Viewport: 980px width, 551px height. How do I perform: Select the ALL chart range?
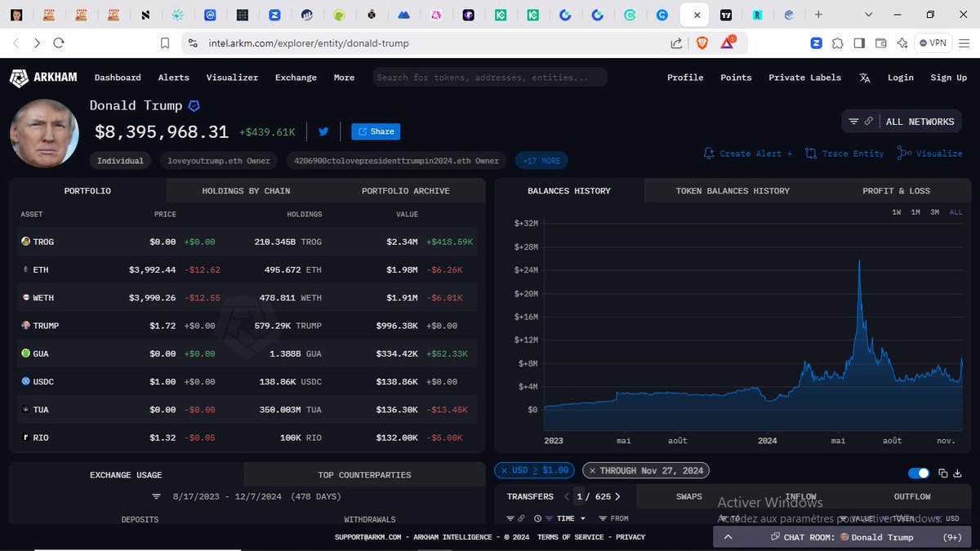coord(955,212)
